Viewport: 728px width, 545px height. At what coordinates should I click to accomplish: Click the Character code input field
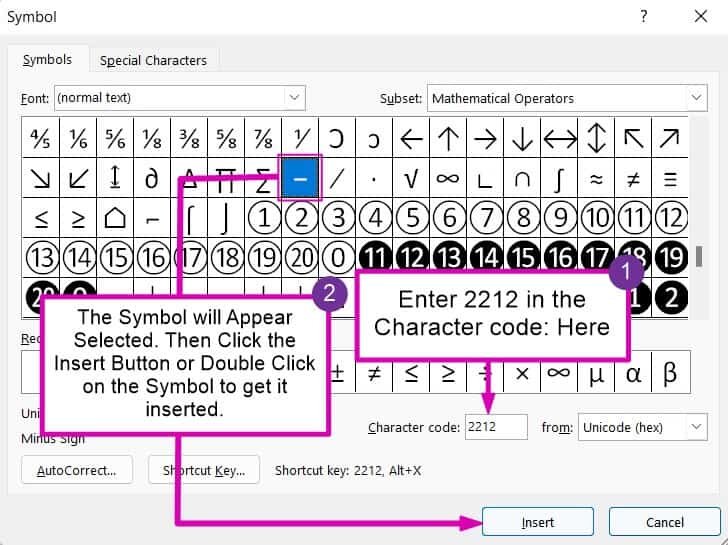pos(496,427)
